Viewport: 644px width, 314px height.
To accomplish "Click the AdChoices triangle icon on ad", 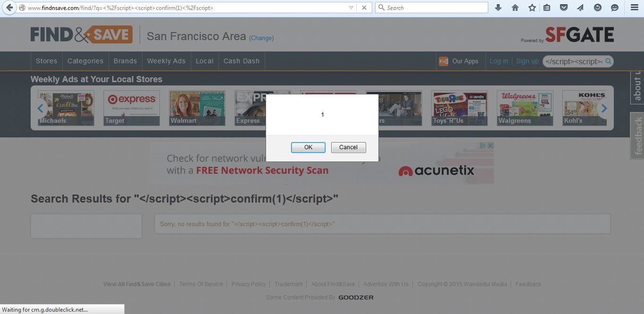I will tap(483, 145).
